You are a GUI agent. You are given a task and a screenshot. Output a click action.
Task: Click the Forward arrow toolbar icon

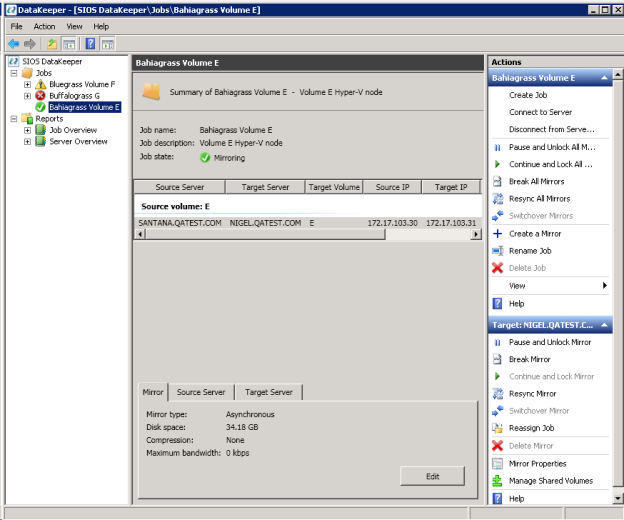(30, 43)
